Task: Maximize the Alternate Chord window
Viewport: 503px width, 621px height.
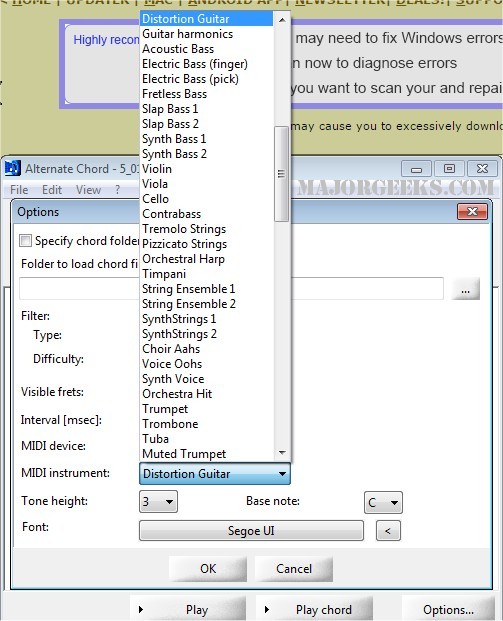Action: point(449,169)
